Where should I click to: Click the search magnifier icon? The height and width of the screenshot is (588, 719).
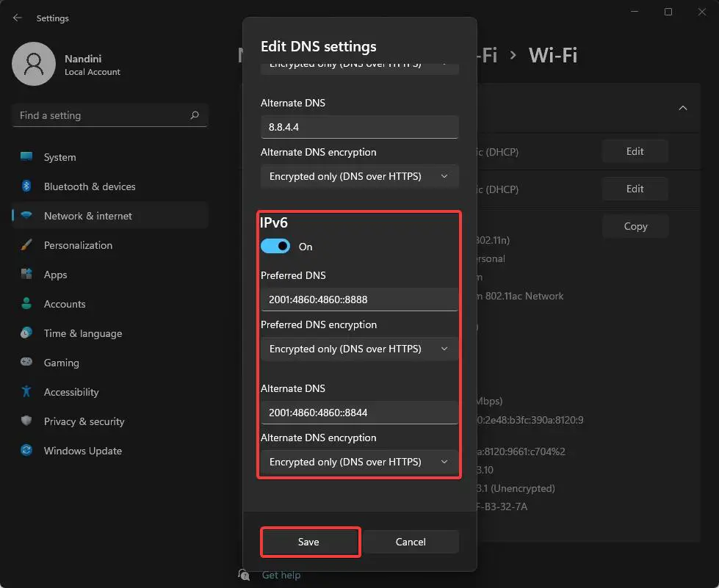point(195,115)
